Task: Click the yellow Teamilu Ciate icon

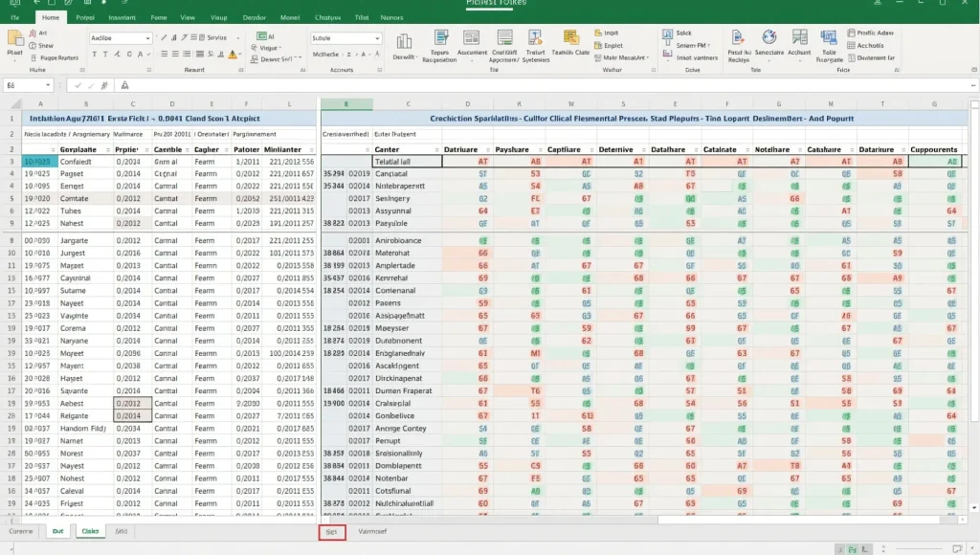Action: click(x=570, y=38)
